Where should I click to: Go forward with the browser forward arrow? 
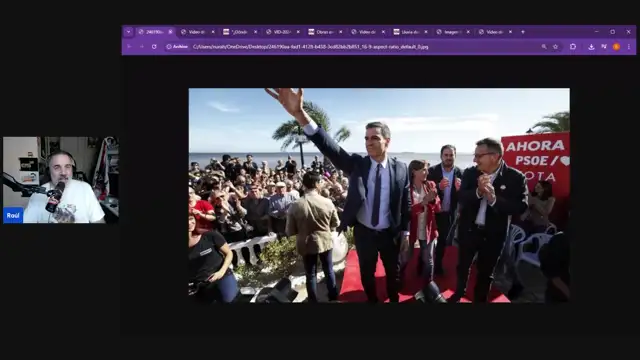pyautogui.click(x=142, y=47)
